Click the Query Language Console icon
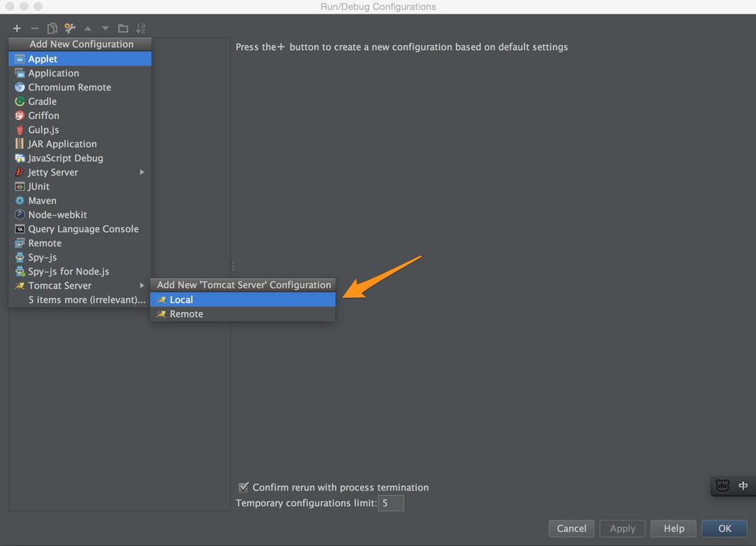 (20, 229)
